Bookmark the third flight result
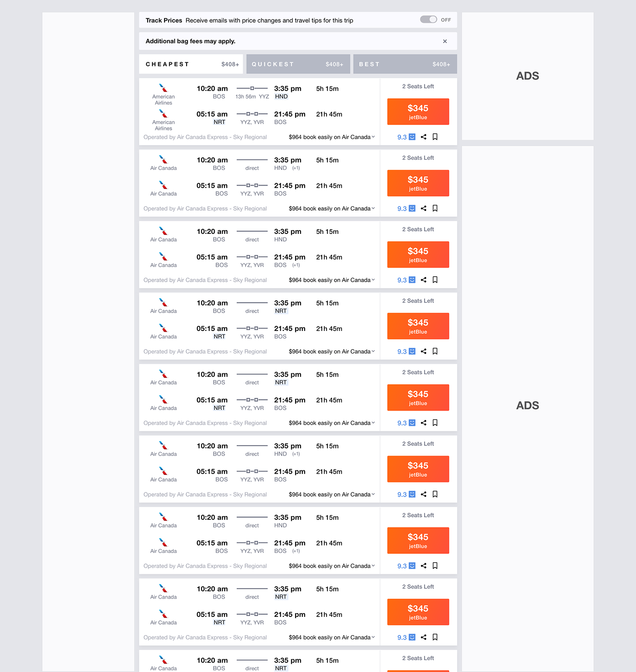 435,280
